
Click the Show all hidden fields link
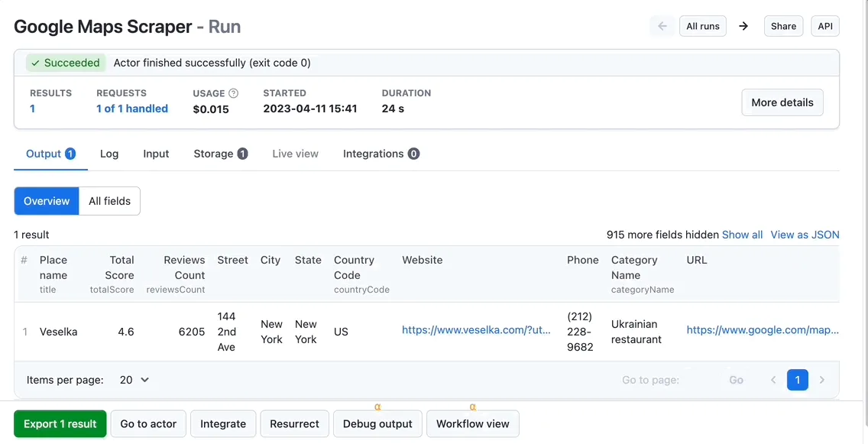(742, 235)
